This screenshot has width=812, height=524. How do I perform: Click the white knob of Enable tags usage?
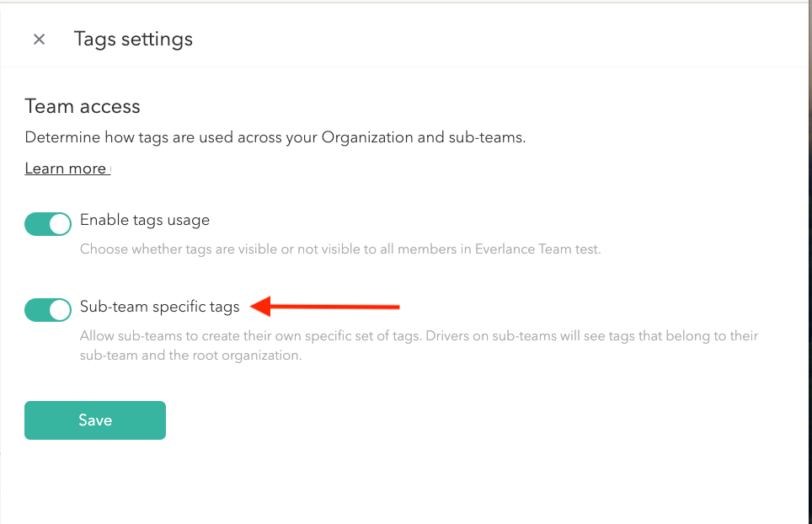[60, 224]
